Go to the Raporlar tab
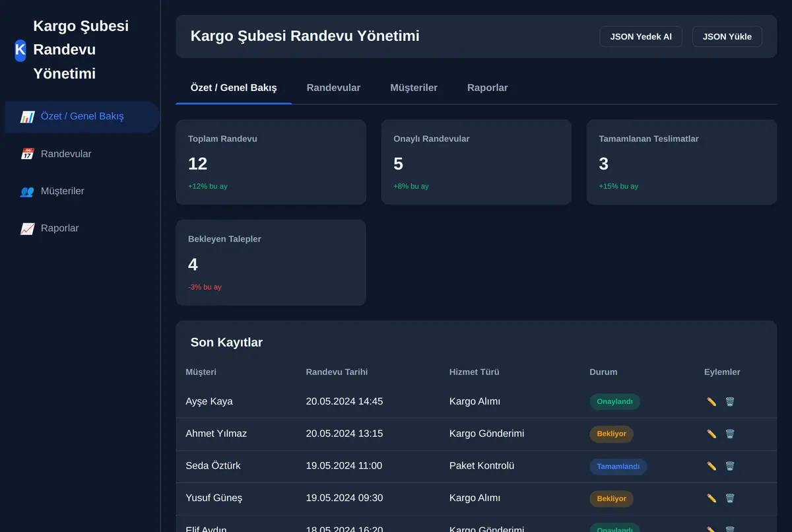Image resolution: width=792 pixels, height=532 pixels. [x=488, y=88]
